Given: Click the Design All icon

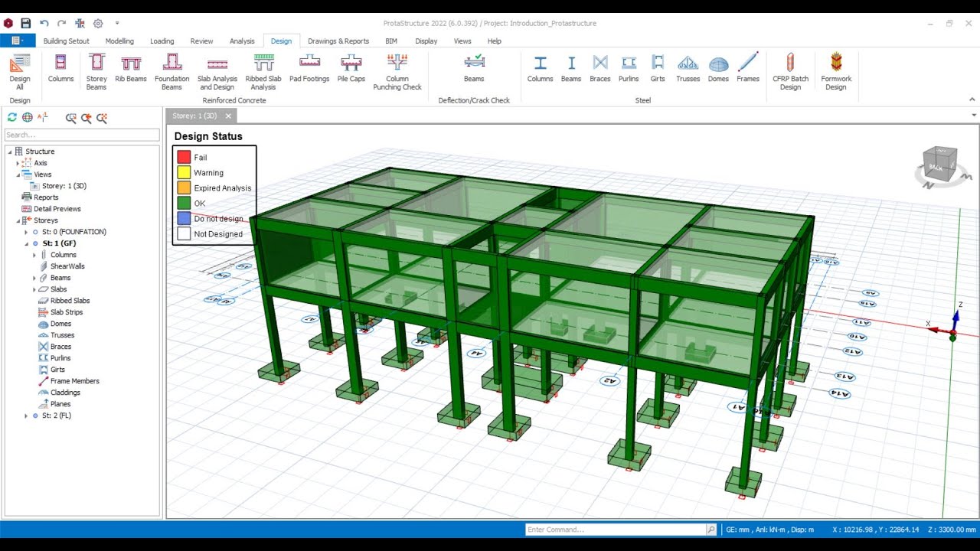Looking at the screenshot, I should point(20,72).
